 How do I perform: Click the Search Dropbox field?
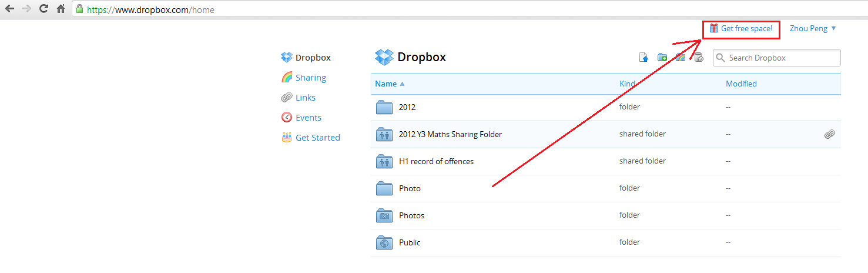pyautogui.click(x=776, y=58)
